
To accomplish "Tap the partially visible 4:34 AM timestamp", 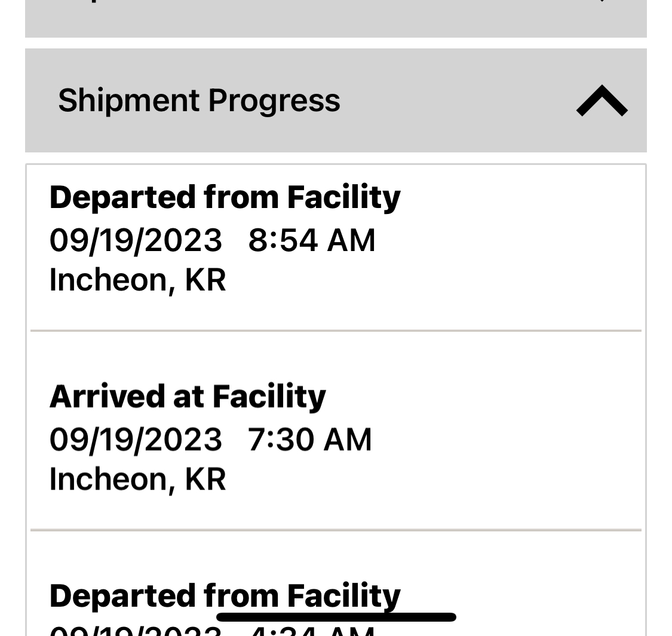I will pyautogui.click(x=312, y=632).
